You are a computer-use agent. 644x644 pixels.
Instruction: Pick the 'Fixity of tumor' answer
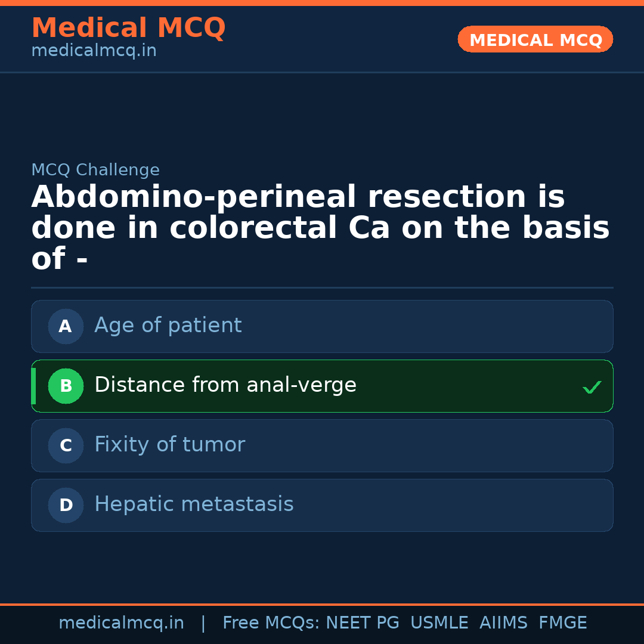point(169,445)
